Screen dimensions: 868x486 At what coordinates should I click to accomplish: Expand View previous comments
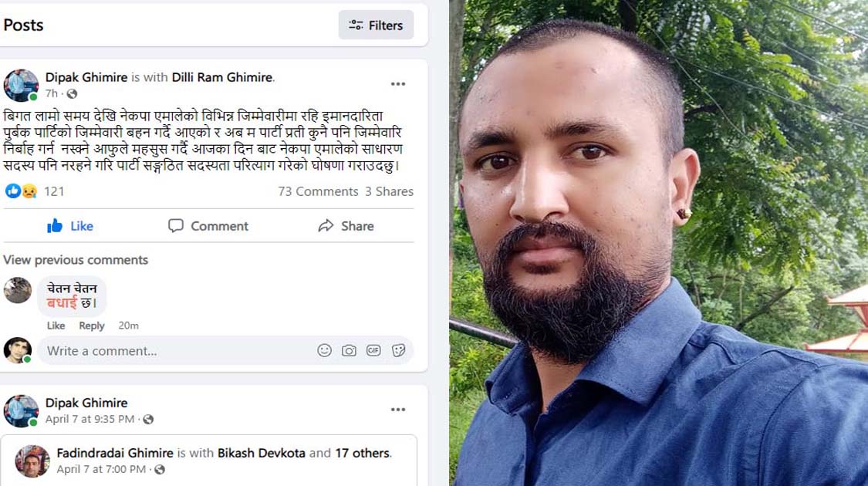pos(76,260)
